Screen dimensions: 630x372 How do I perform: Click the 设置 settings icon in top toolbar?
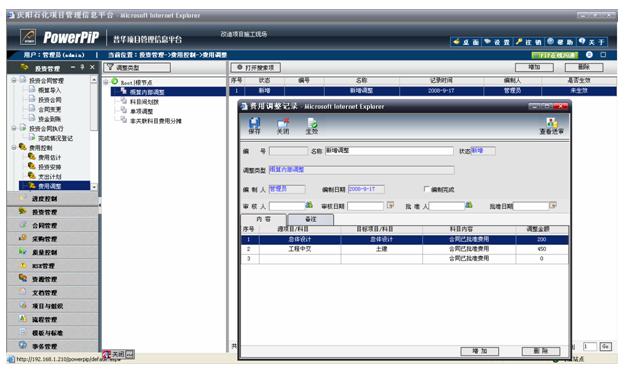pyautogui.click(x=487, y=41)
